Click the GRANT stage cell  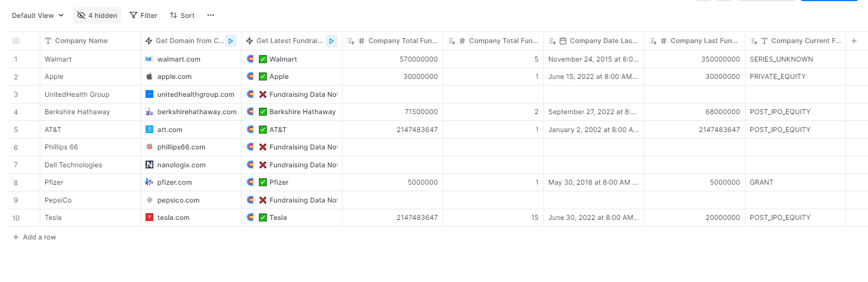[x=795, y=182]
